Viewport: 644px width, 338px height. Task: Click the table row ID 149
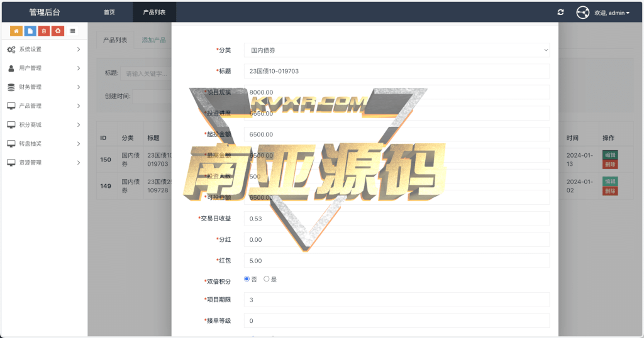coord(106,186)
